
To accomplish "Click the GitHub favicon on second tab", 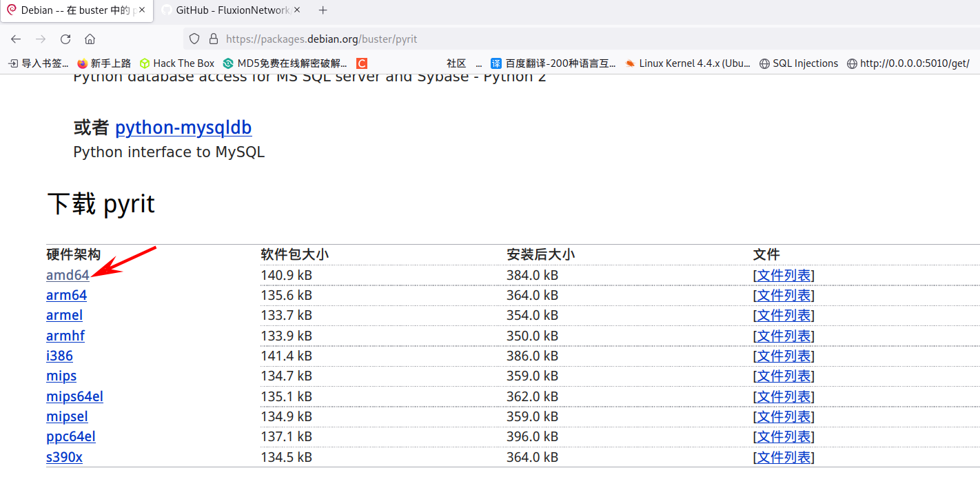I will point(166,10).
